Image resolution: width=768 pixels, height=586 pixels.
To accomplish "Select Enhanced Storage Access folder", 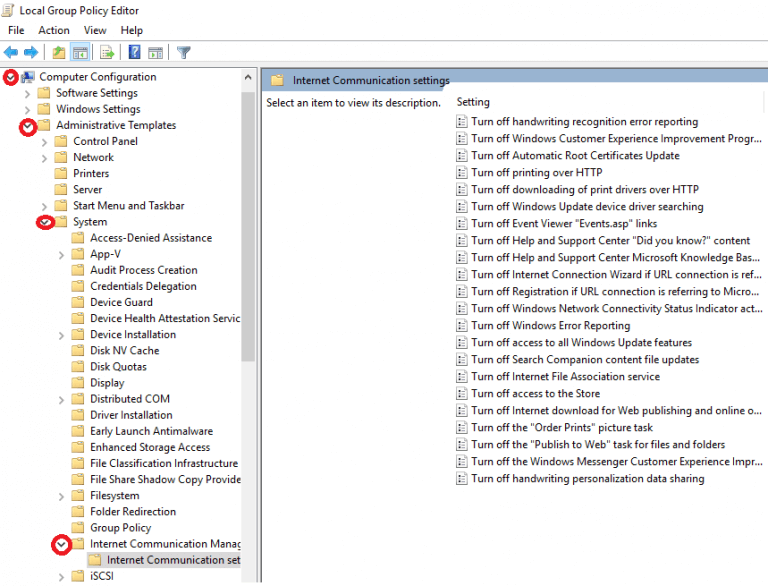I will 150,447.
